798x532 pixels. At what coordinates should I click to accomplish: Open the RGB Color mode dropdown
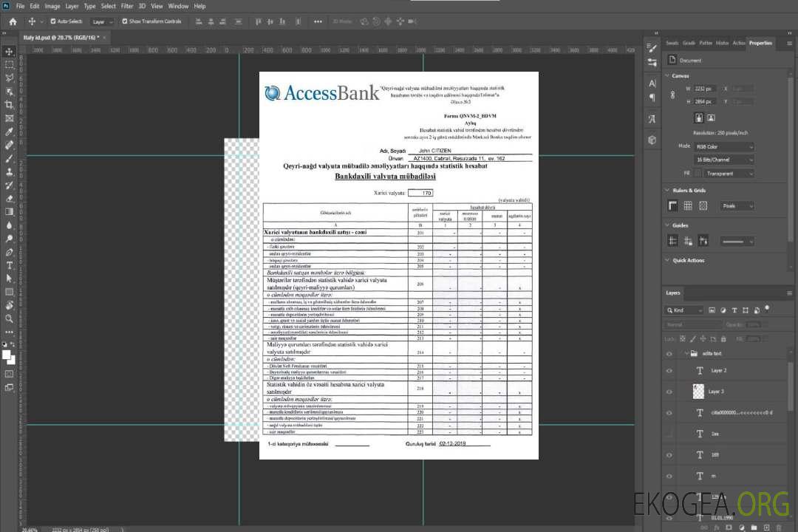pos(724,146)
